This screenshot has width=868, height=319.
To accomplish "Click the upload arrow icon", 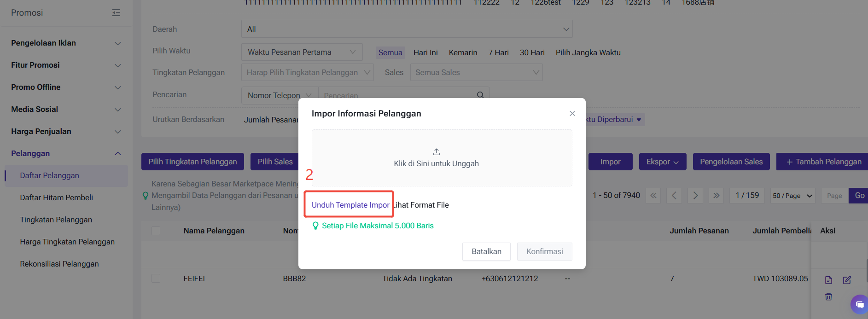I will (437, 152).
